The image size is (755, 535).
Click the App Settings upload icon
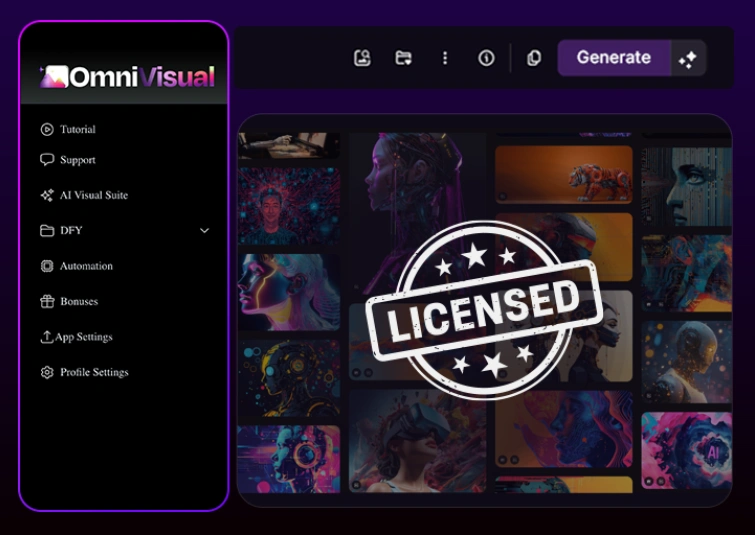coord(46,337)
